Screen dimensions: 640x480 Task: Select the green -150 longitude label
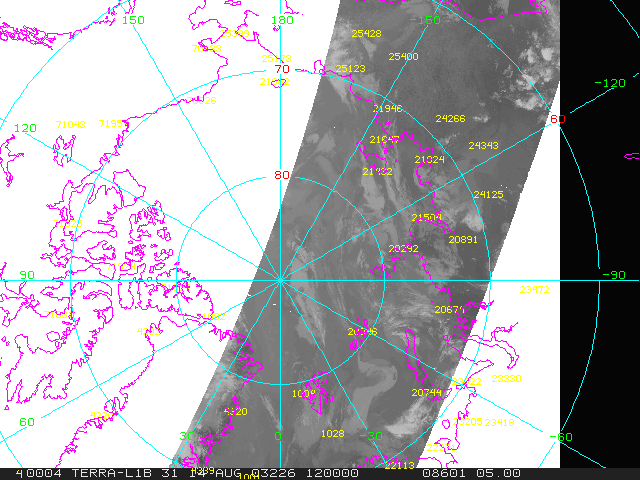pos(424,20)
